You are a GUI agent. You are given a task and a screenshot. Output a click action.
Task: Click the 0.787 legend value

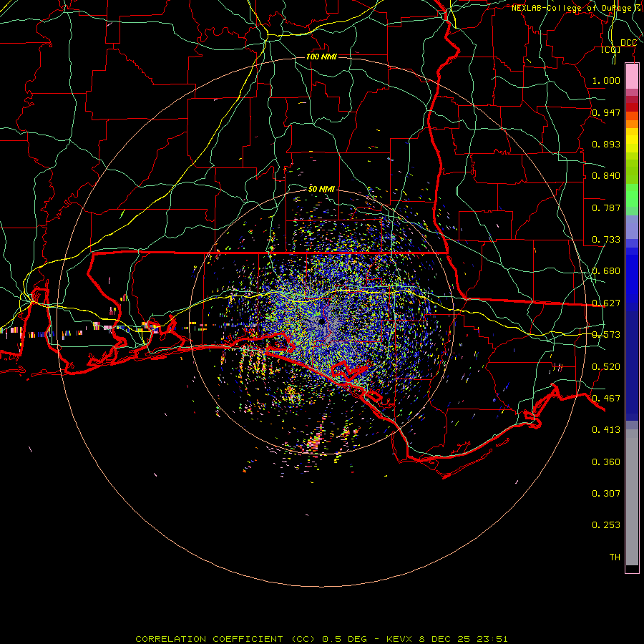point(606,208)
